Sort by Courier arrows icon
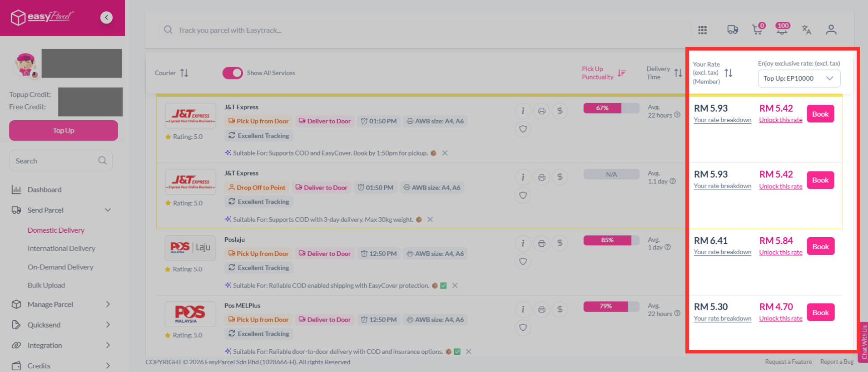 pyautogui.click(x=184, y=73)
